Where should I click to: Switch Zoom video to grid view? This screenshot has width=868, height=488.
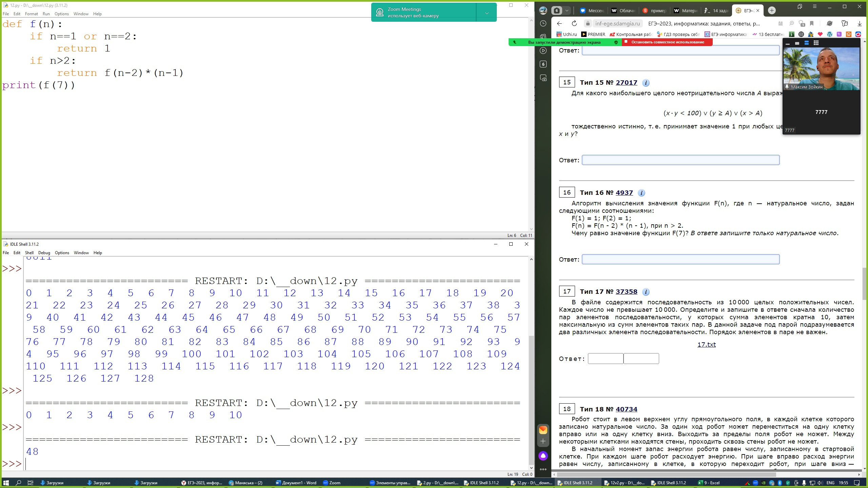pyautogui.click(x=816, y=43)
